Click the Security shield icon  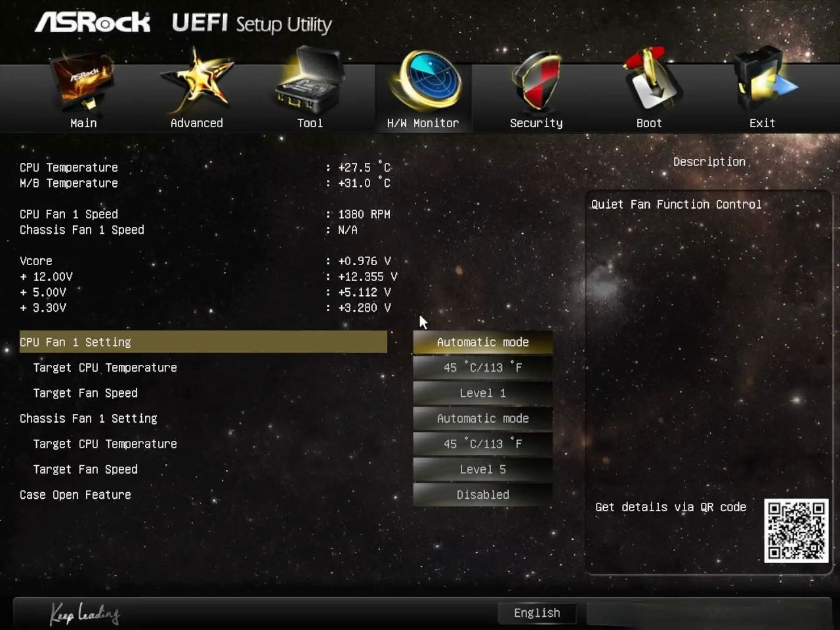click(536, 81)
